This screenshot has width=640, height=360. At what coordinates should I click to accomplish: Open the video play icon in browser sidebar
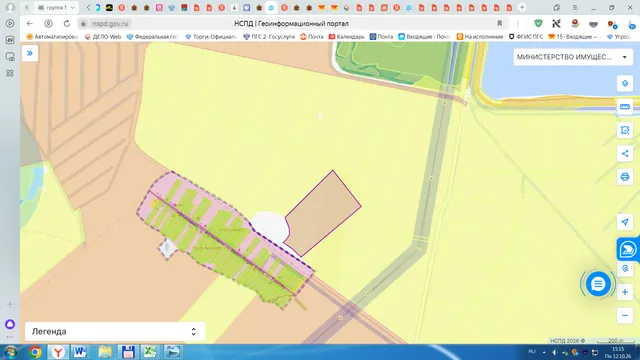[10, 23]
